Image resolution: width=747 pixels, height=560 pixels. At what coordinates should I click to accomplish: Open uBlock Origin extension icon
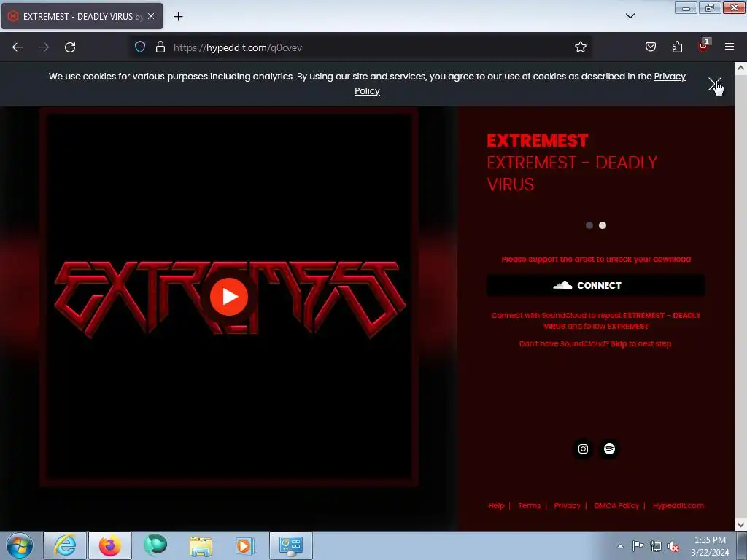coord(703,46)
